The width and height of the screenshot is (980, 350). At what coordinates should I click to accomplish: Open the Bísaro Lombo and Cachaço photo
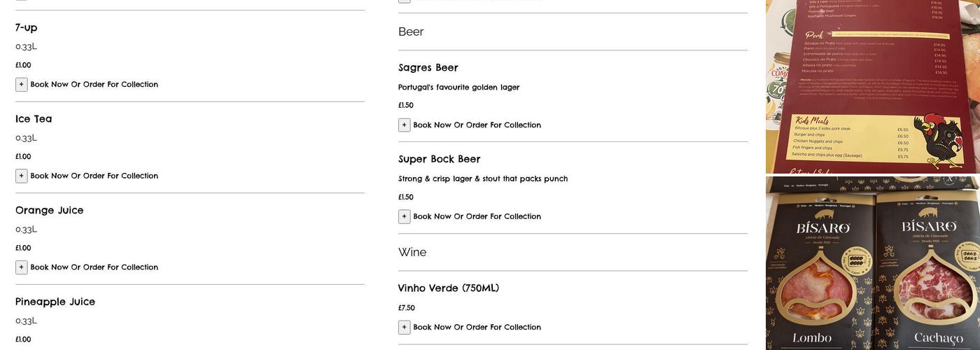click(x=872, y=263)
